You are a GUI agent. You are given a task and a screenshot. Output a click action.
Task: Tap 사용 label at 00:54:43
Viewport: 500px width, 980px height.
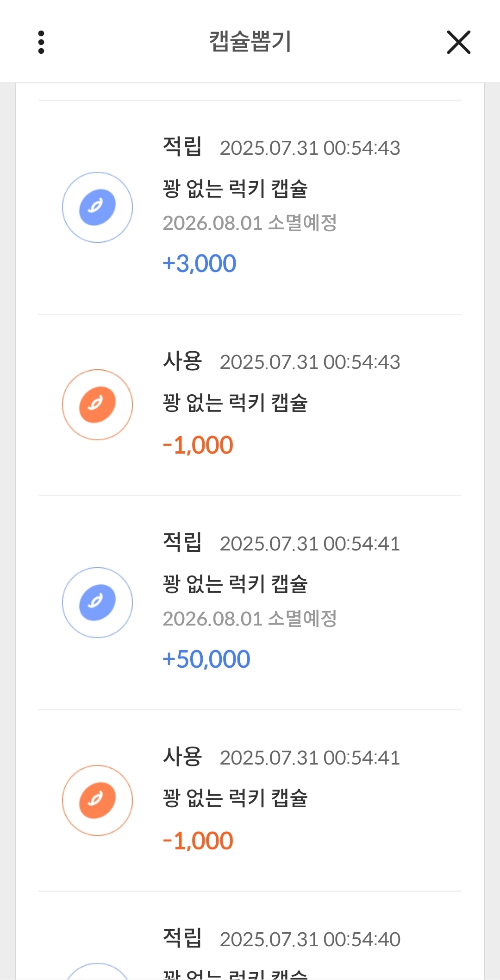(182, 361)
